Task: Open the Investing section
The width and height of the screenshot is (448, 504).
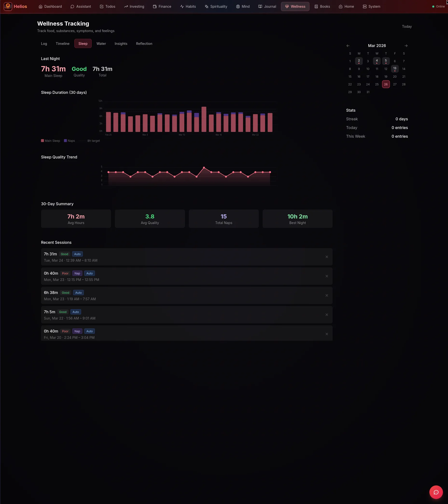Action: point(134,7)
